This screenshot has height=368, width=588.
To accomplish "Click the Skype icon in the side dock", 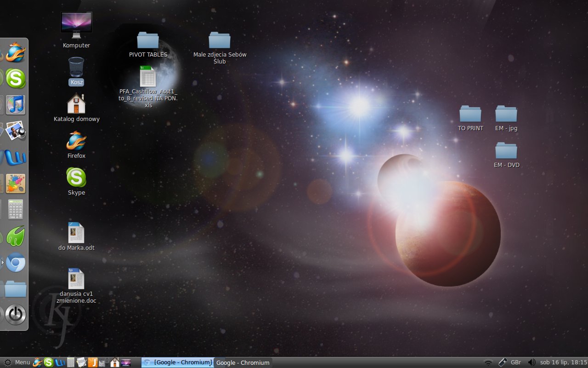I will tap(16, 79).
